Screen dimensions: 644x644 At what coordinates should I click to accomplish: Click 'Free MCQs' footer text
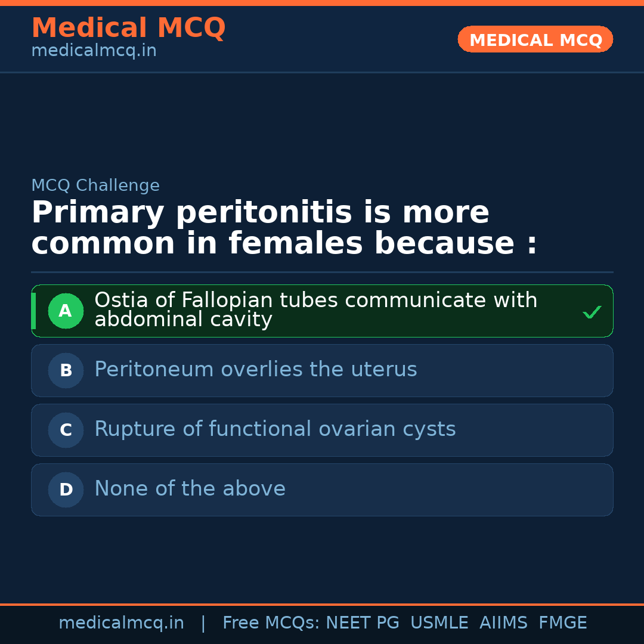tap(271, 623)
